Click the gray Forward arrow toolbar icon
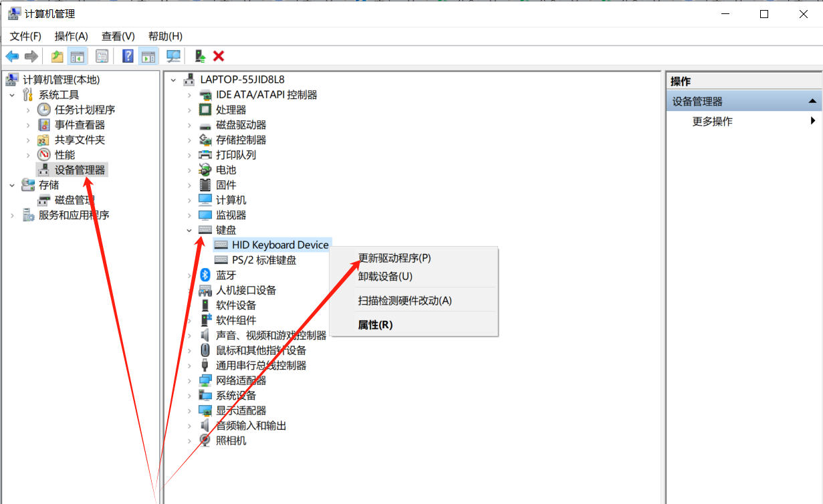 [x=31, y=56]
